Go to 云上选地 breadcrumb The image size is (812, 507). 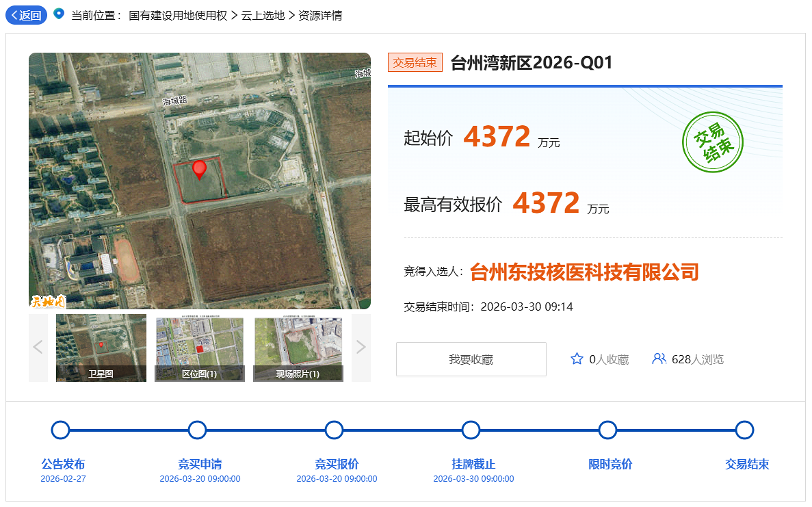point(263,15)
